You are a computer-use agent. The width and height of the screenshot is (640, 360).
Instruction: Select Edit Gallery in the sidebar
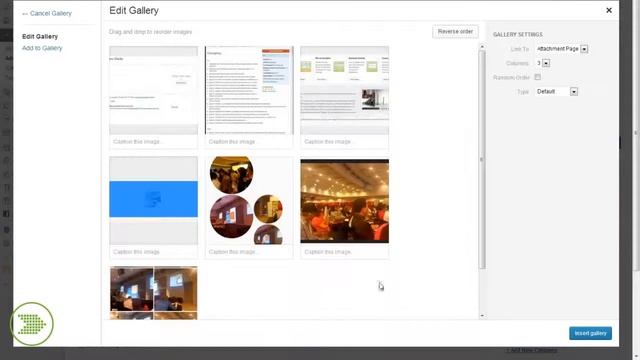click(40, 36)
